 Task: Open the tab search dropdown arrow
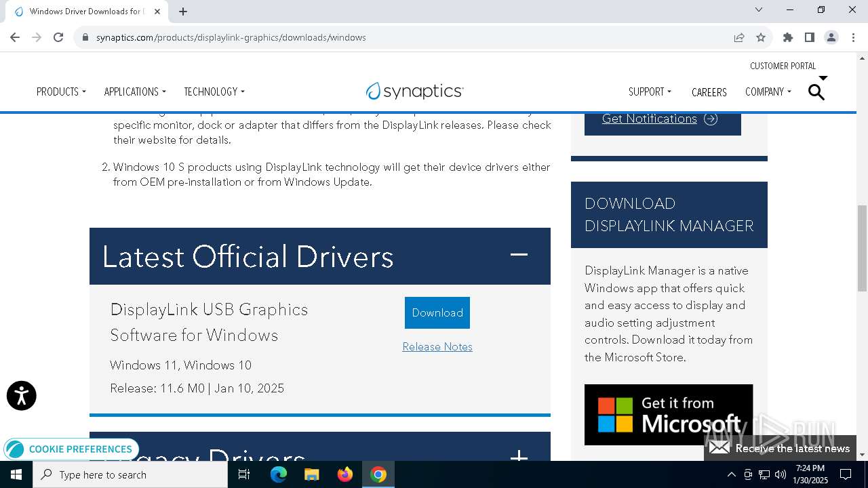pyautogui.click(x=759, y=9)
